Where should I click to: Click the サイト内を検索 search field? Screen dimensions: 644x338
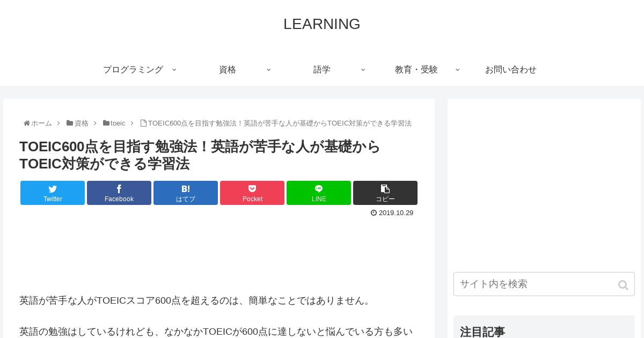click(544, 284)
